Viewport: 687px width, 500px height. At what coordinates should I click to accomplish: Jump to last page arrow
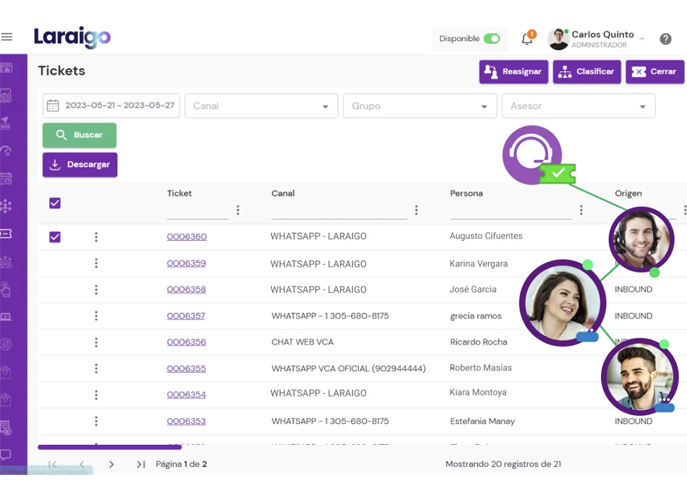click(x=141, y=464)
